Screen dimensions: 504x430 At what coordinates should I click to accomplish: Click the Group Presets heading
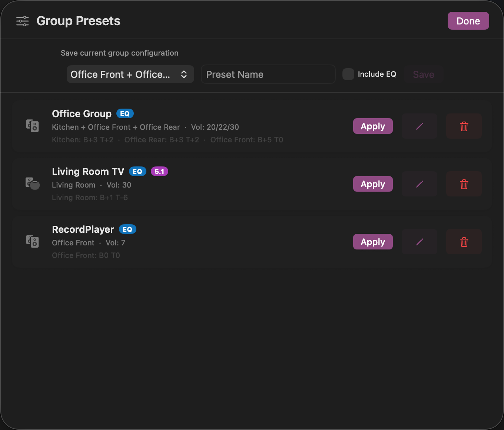click(79, 21)
